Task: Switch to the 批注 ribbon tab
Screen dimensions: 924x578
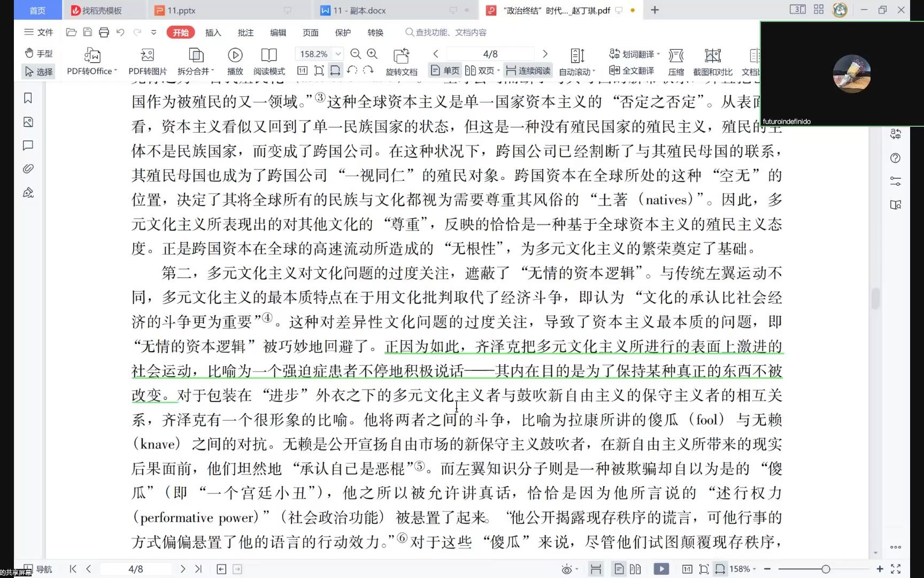Action: (245, 32)
